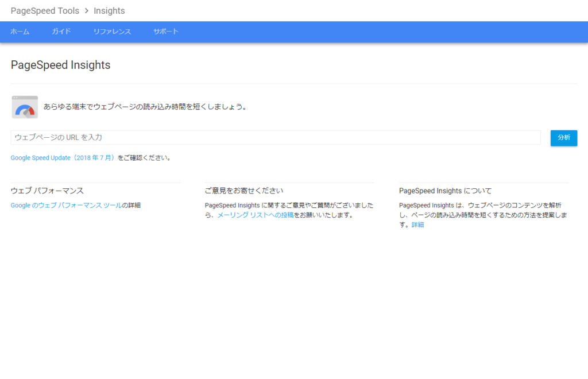Click the ご意見をお寄せください section heading
588x379 pixels.
(244, 191)
